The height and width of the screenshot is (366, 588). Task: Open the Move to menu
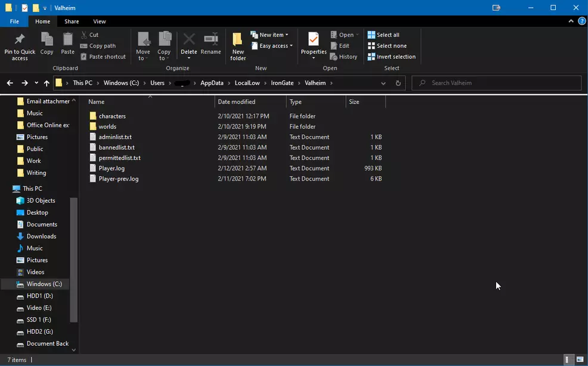click(x=143, y=46)
